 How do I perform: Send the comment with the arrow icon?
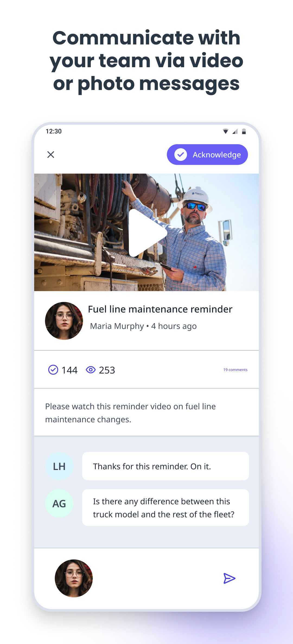229,578
